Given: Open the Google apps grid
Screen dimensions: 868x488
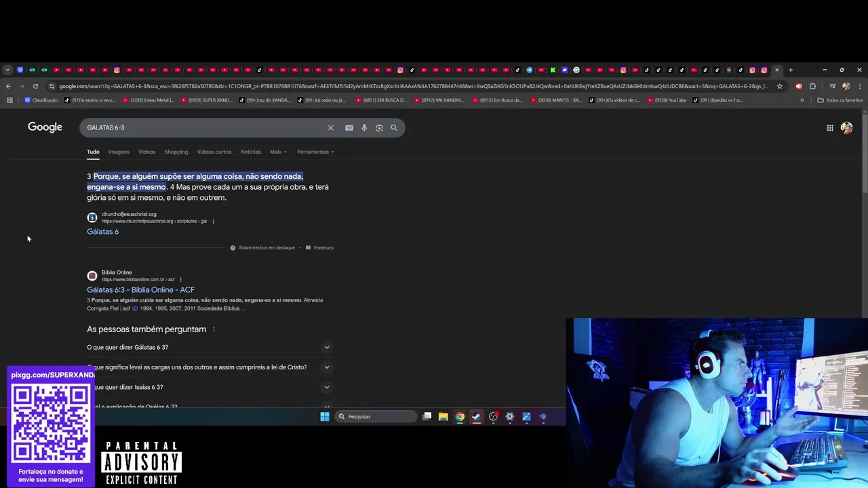Looking at the screenshot, I should (830, 127).
